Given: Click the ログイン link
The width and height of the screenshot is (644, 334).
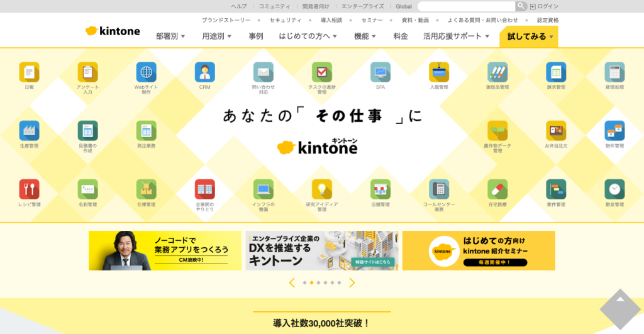Looking at the screenshot, I should [x=544, y=6].
